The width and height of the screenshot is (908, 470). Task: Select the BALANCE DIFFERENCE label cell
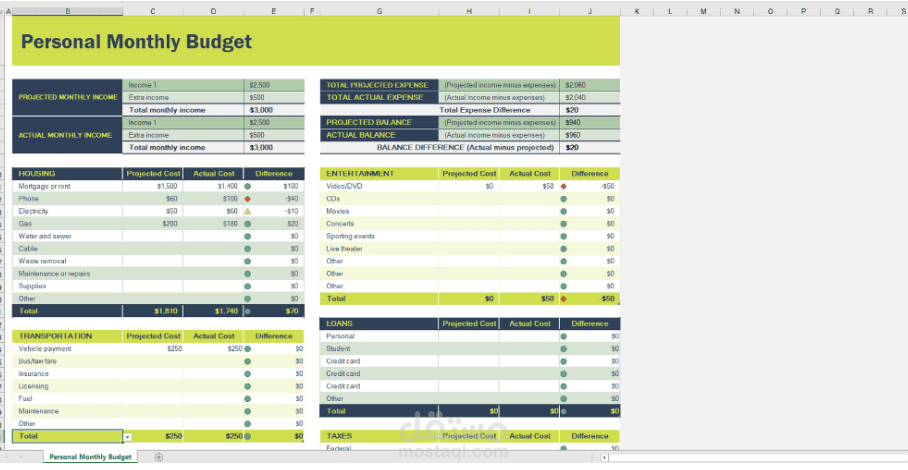coord(440,147)
